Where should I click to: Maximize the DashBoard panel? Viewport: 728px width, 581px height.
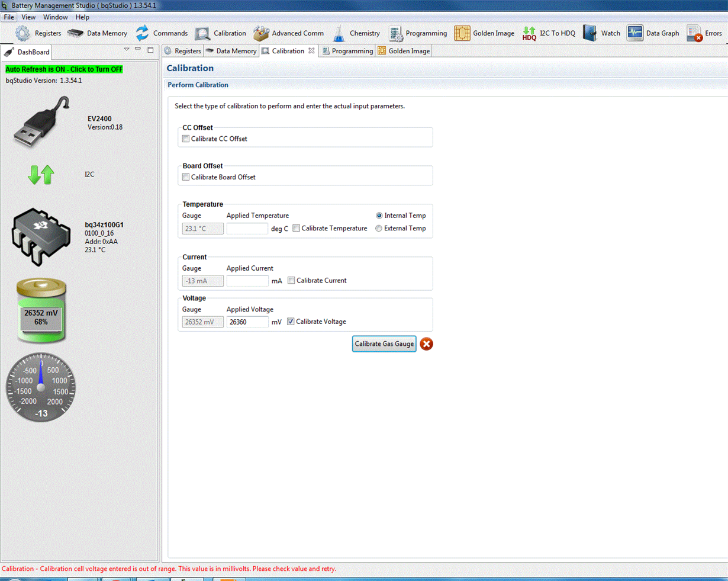point(150,50)
